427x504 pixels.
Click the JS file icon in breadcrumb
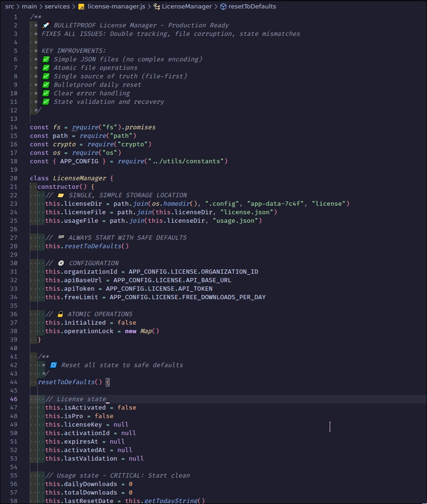(81, 7)
